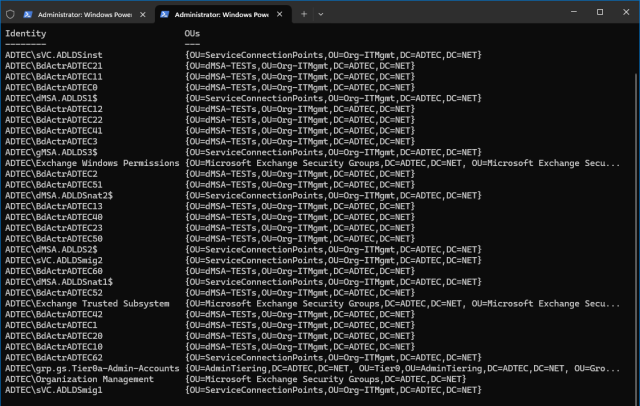This screenshot has height=406, width=640.
Task: Click ADTEC\BdActrADTEC23 identity
Action: point(53,228)
